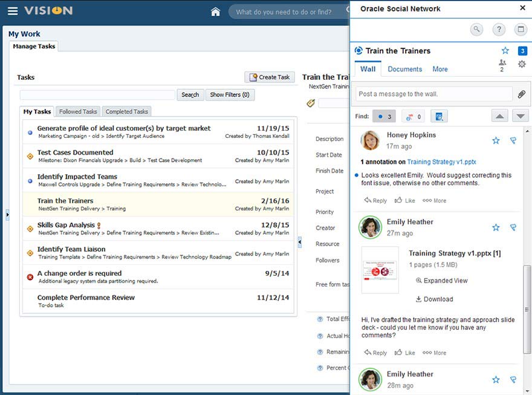Attach a file with the paperclip icon
This screenshot has height=395, width=532.
(522, 94)
